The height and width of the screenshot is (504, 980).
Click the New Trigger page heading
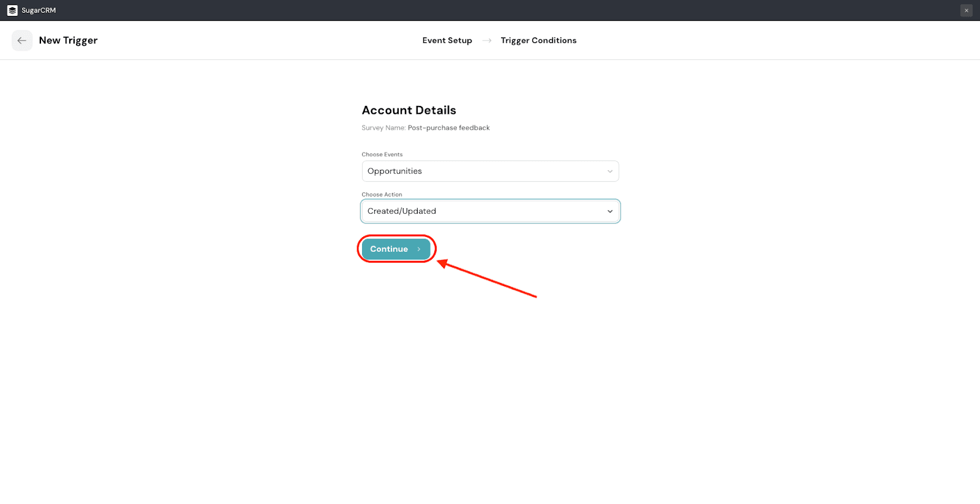68,40
